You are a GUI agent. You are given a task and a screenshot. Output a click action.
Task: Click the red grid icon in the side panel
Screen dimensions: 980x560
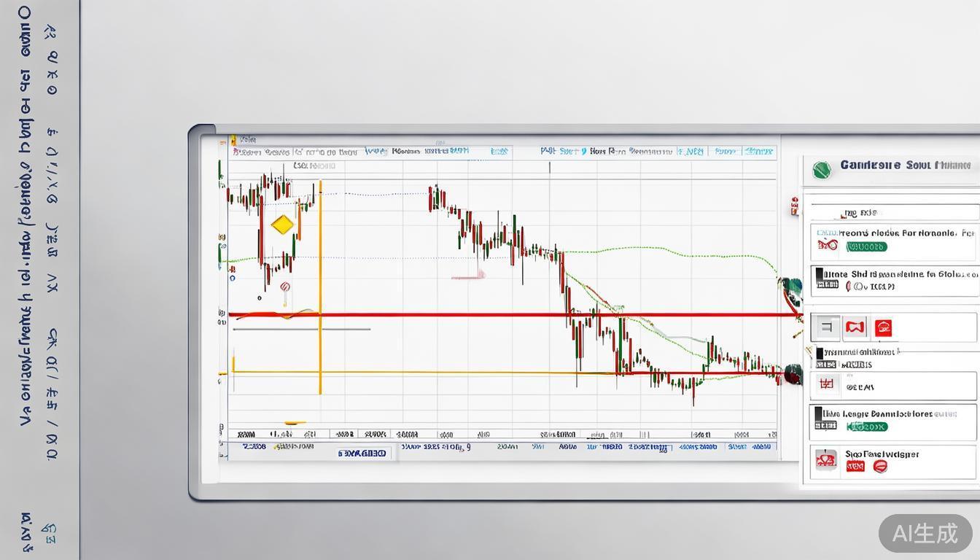(826, 383)
